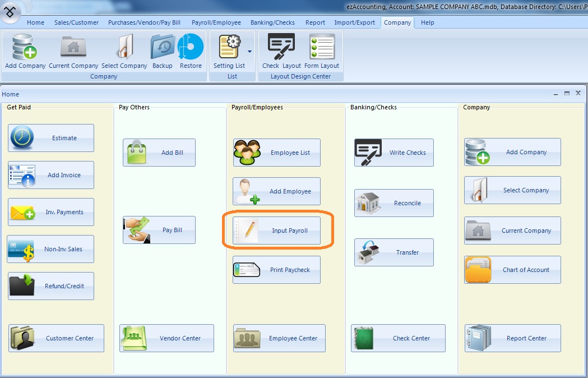Open the Sales/Customer ribbon tab
This screenshot has height=378, width=588.
click(76, 22)
